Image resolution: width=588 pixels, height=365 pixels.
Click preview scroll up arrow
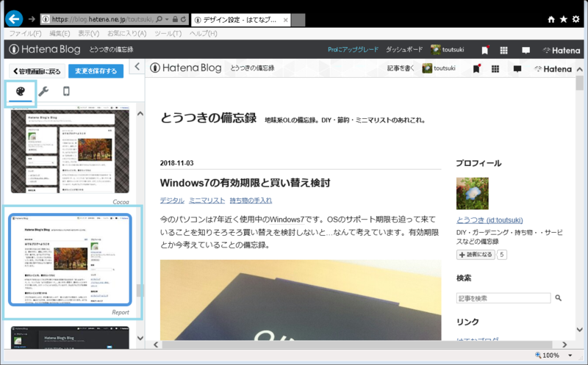[x=579, y=69]
